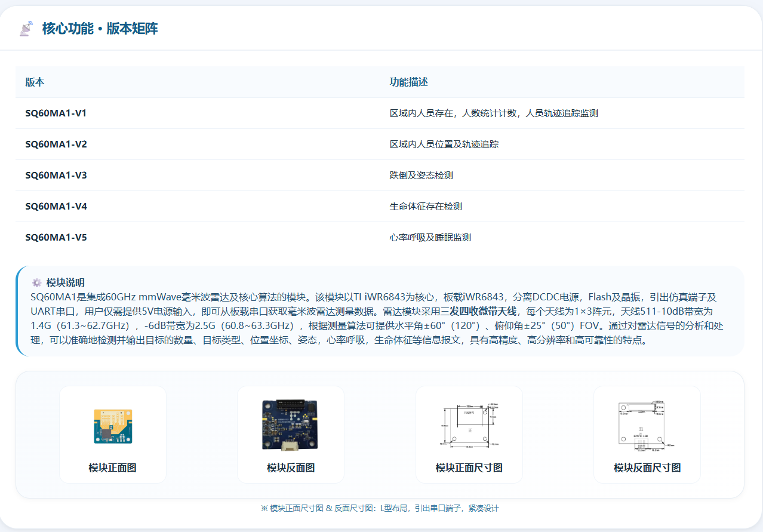This screenshot has height=532, width=763.
Task: Select the SQ60MA1-V3 version row
Action: [380, 176]
